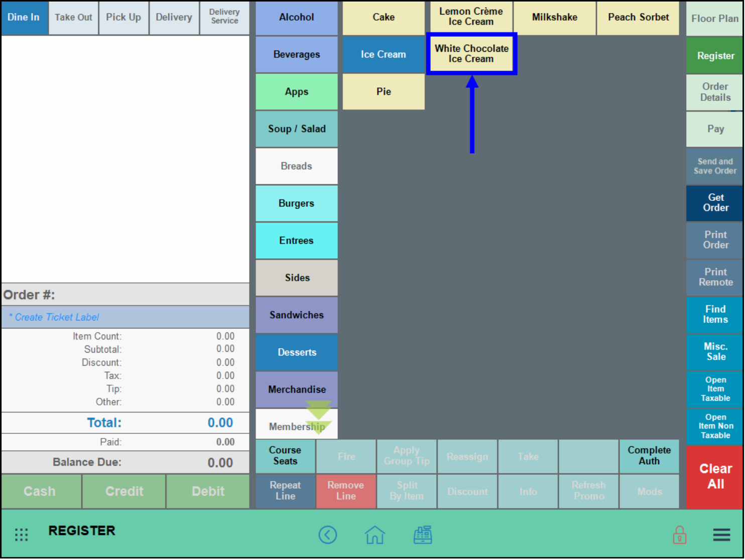Click the back arrow icon in bottom bar
This screenshot has height=560, width=745.
tap(327, 535)
